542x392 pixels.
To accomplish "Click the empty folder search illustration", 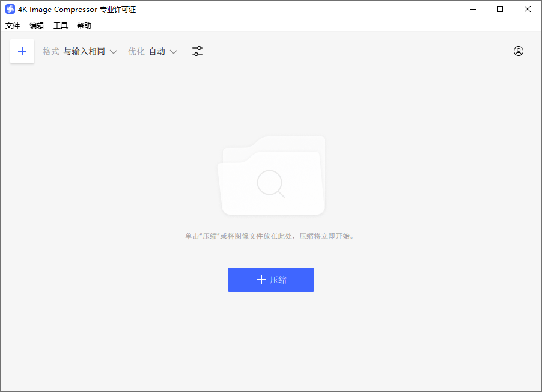I will point(271,176).
